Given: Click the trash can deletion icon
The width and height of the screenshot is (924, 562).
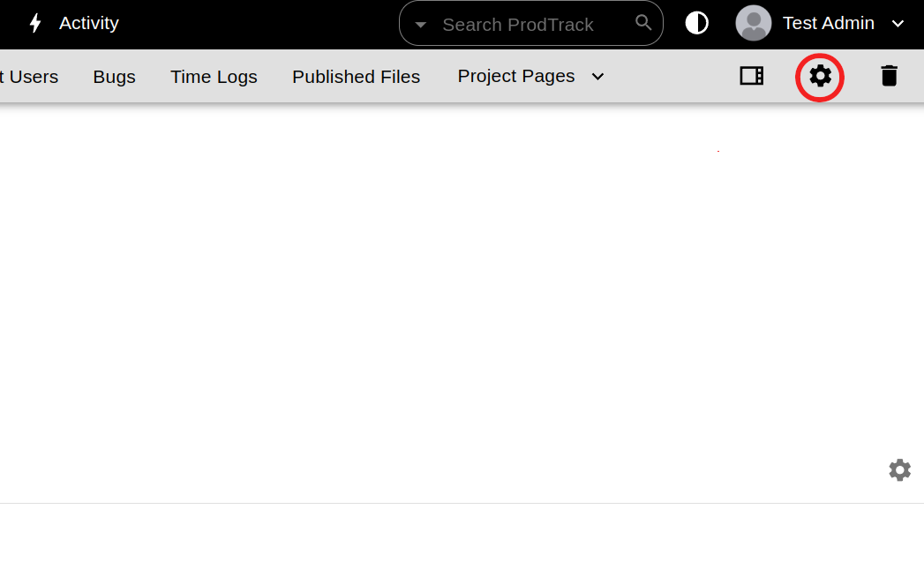Looking at the screenshot, I should [x=889, y=76].
